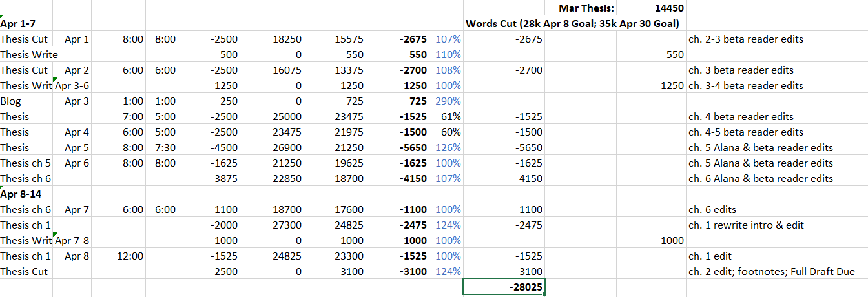Click the Apr 3-6 date cell
868x297 pixels.
click(x=72, y=86)
